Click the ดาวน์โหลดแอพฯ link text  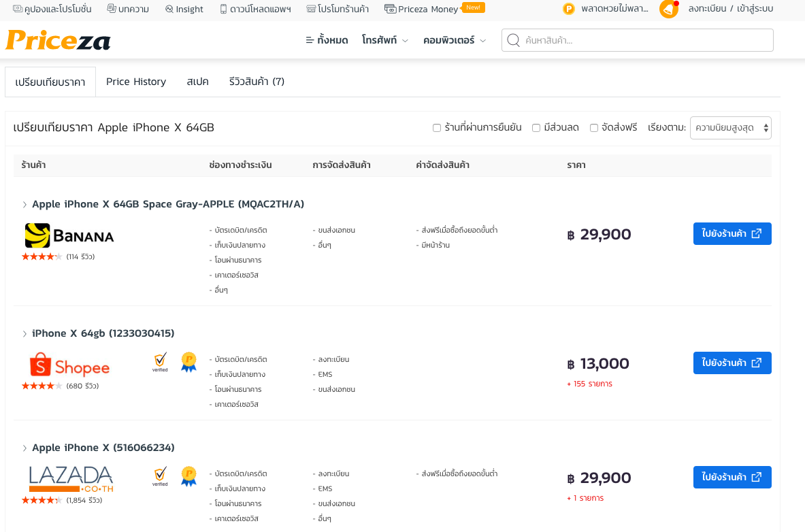coord(261,10)
